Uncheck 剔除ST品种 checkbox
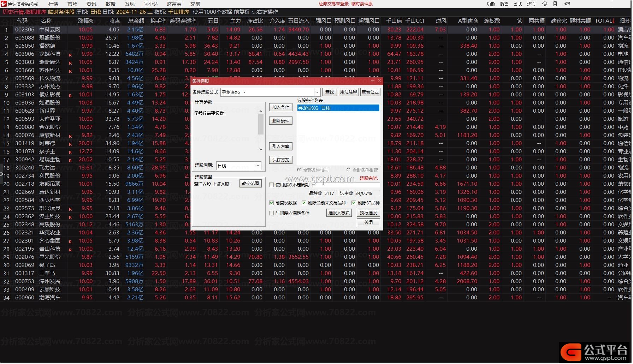Viewport: 633px width, 364px height. click(x=354, y=203)
